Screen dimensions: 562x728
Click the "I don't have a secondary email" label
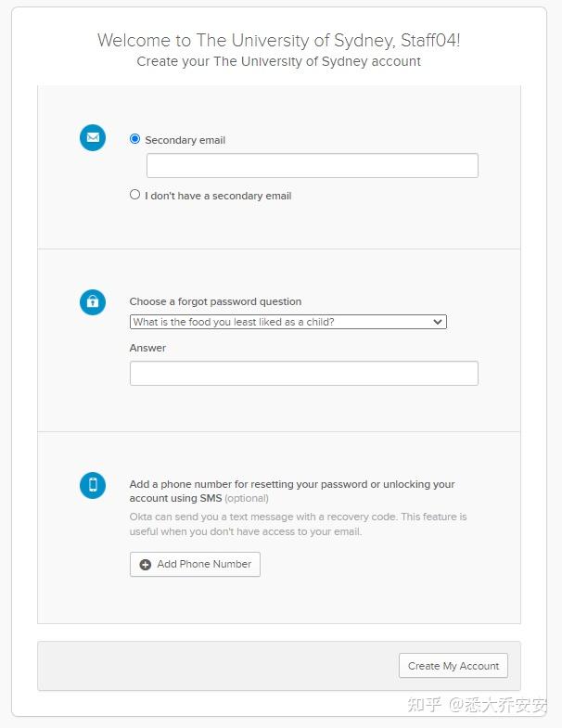coord(218,196)
